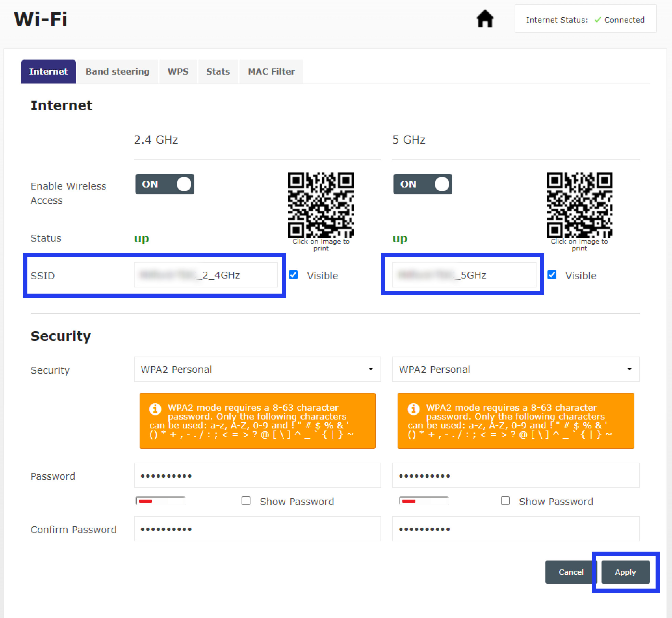Click the 2.4 GHz status text 'up'

tap(142, 239)
